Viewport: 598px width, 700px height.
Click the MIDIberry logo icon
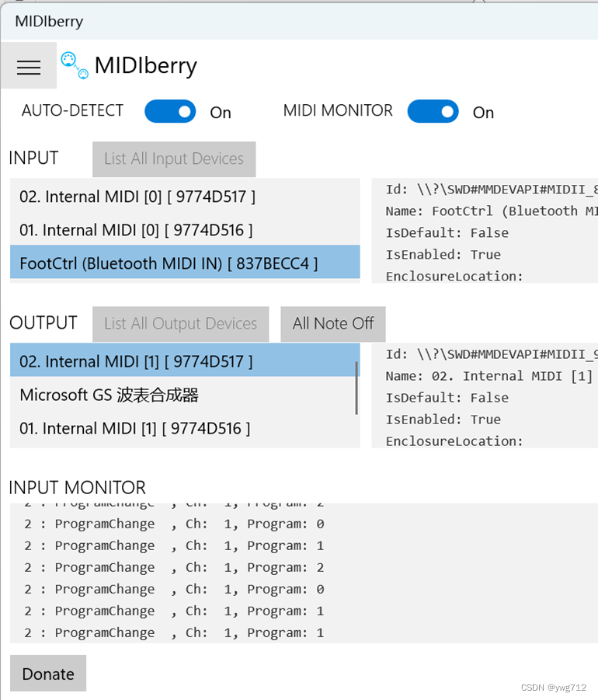point(74,66)
